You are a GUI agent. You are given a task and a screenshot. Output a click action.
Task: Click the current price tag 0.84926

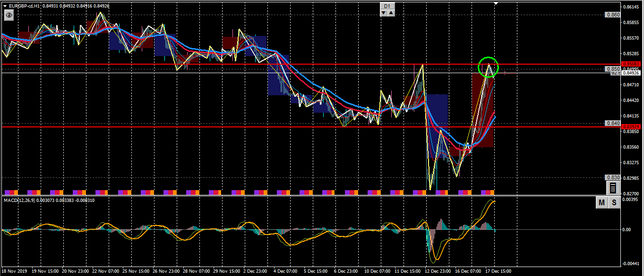631,73
